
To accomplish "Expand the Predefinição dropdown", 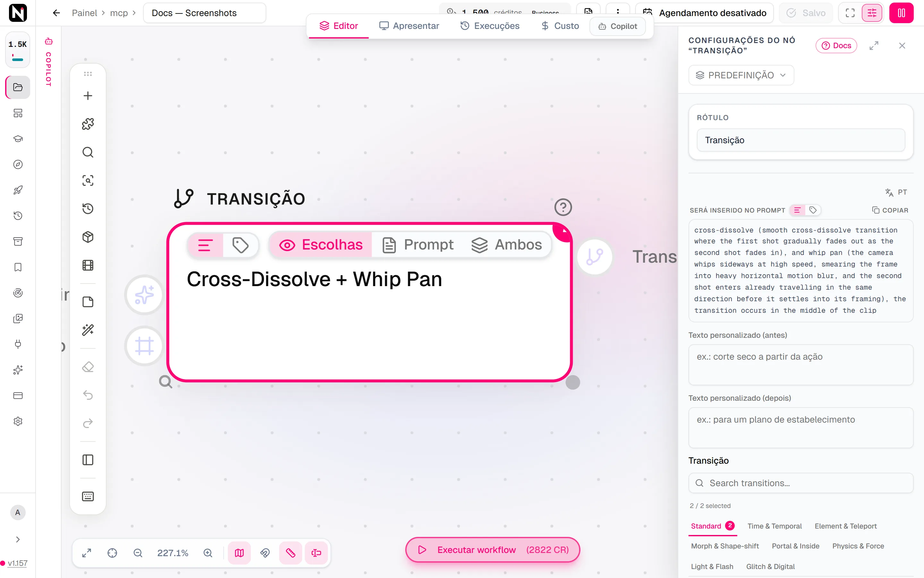I will click(741, 75).
